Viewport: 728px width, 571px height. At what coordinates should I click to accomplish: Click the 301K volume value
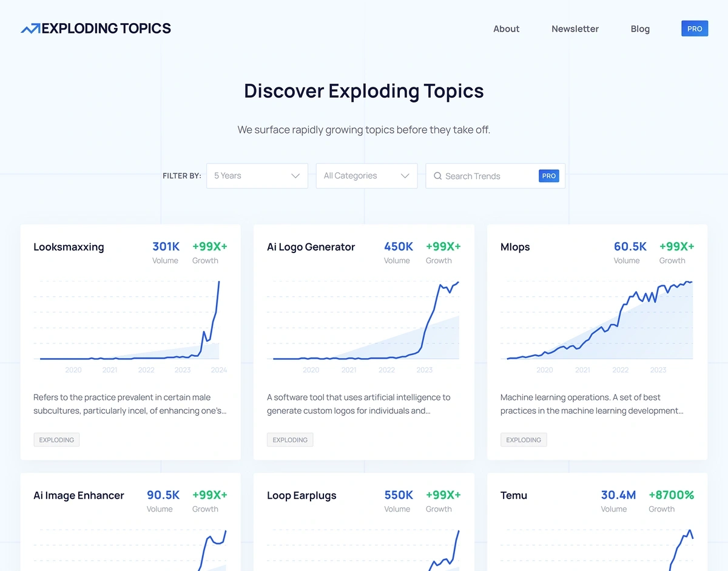point(166,246)
